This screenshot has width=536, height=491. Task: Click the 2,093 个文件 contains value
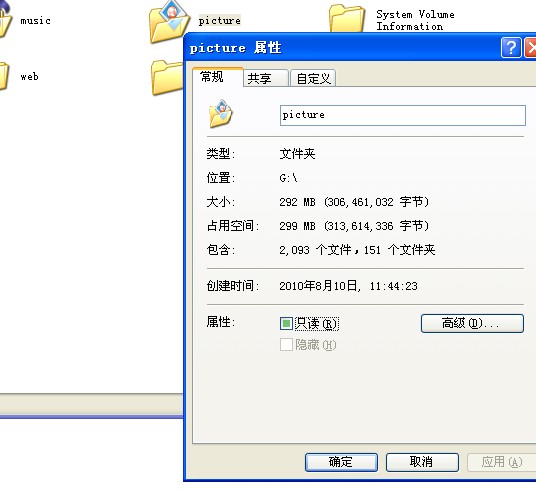[x=357, y=250]
